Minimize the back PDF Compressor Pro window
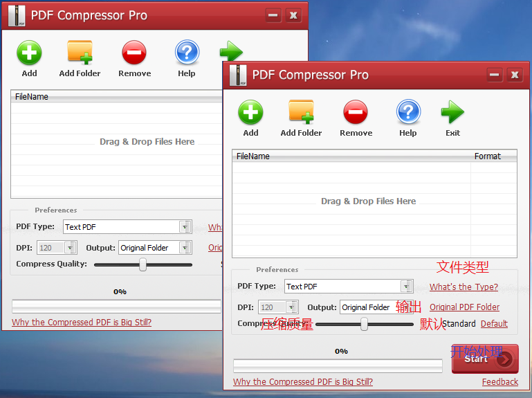The height and width of the screenshot is (398, 532). pos(273,15)
